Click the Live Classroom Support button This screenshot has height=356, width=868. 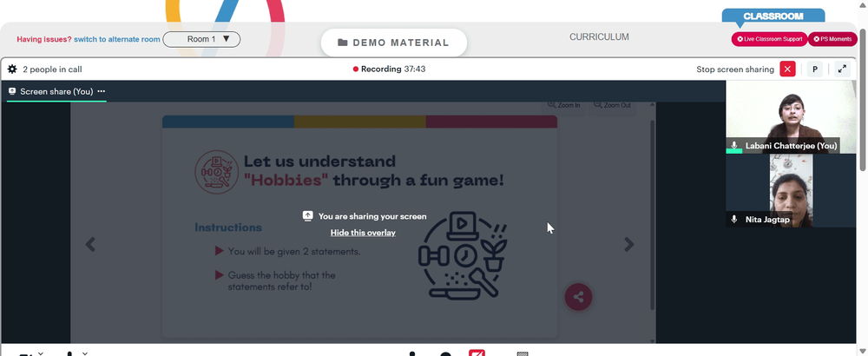(x=769, y=39)
